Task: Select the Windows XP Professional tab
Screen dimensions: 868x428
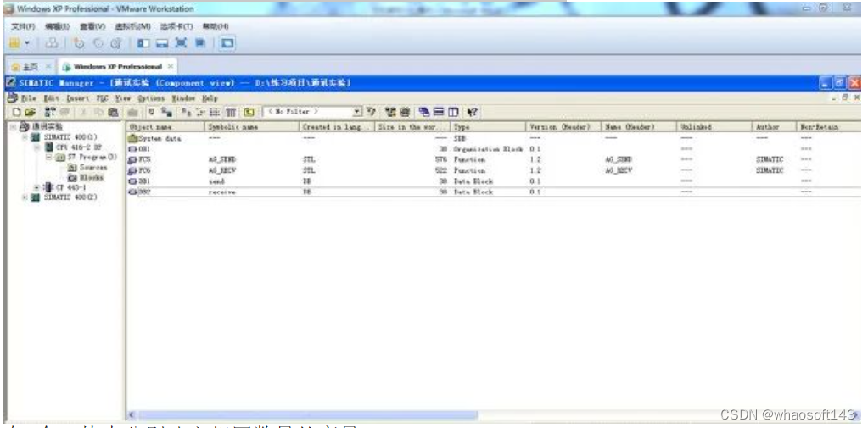Action: [x=117, y=66]
